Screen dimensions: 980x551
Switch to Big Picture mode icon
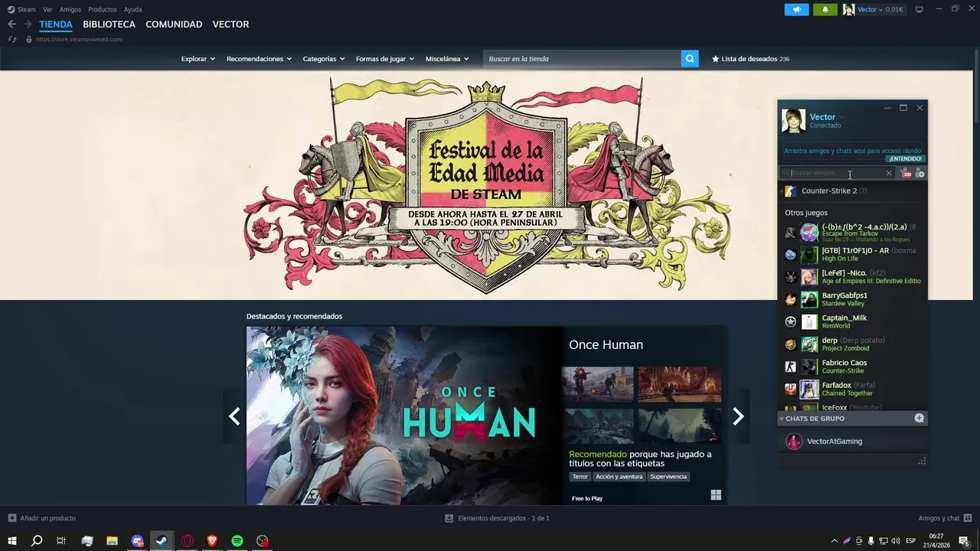tap(920, 10)
